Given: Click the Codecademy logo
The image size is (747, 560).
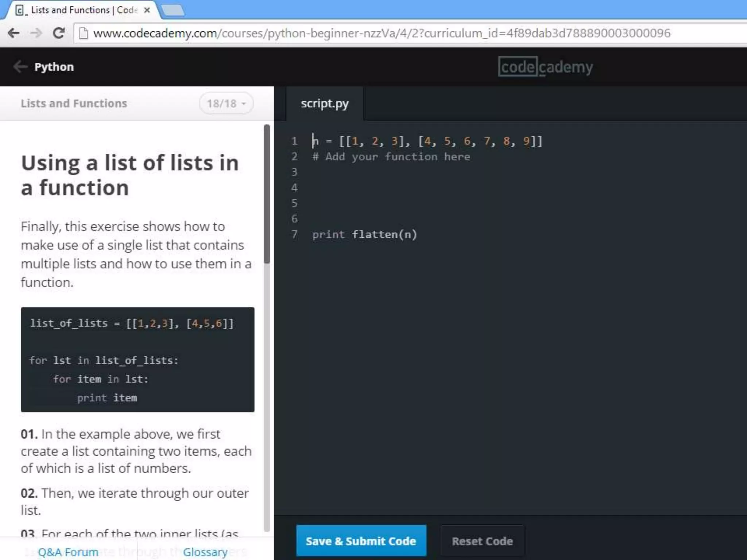Looking at the screenshot, I should click(x=546, y=67).
